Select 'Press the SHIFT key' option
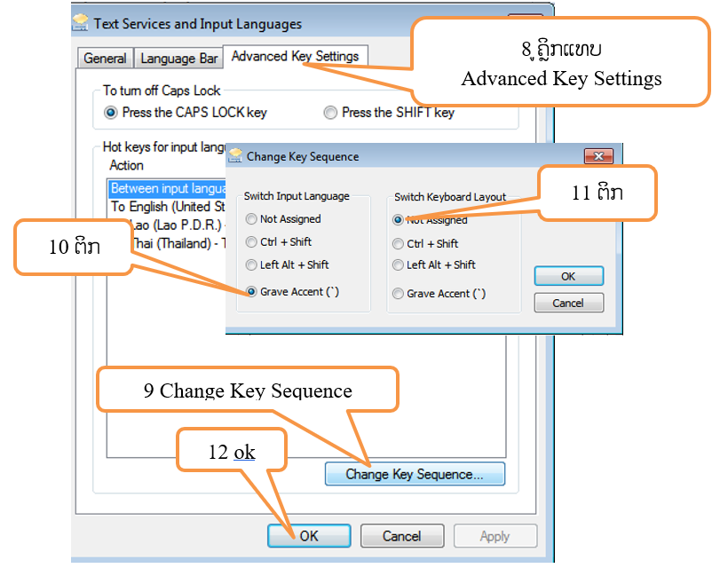728x576 pixels. tap(330, 113)
